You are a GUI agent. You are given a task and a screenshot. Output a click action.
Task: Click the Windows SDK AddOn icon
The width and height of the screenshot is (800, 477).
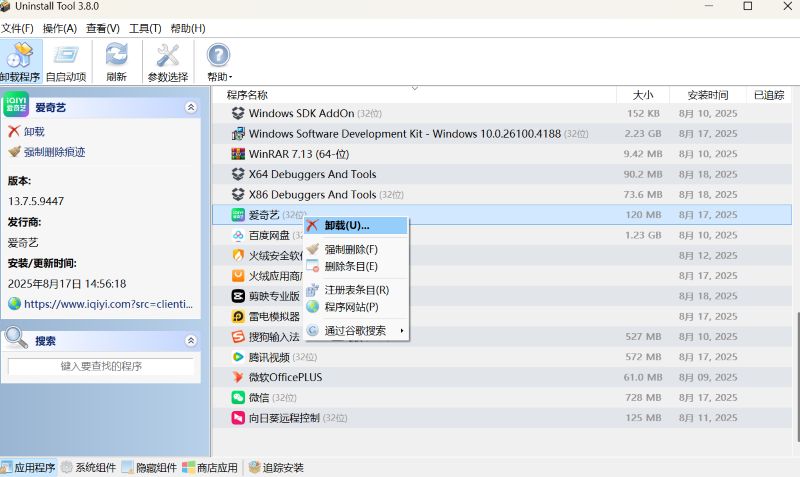point(238,113)
